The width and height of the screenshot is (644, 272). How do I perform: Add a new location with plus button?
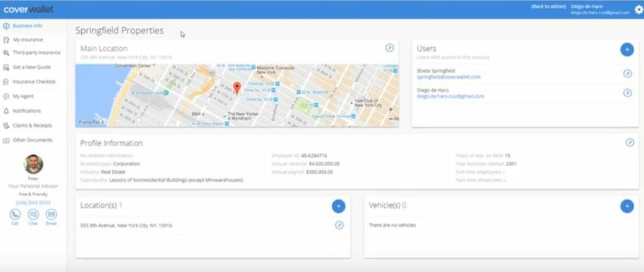click(338, 206)
